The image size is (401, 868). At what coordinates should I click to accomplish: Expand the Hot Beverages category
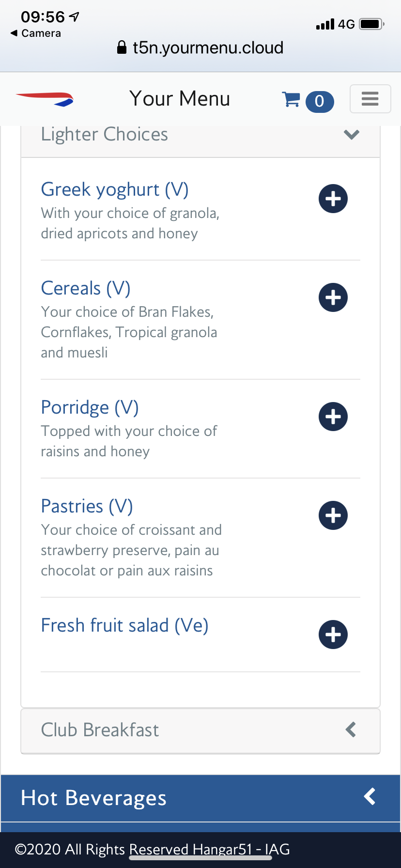200,798
